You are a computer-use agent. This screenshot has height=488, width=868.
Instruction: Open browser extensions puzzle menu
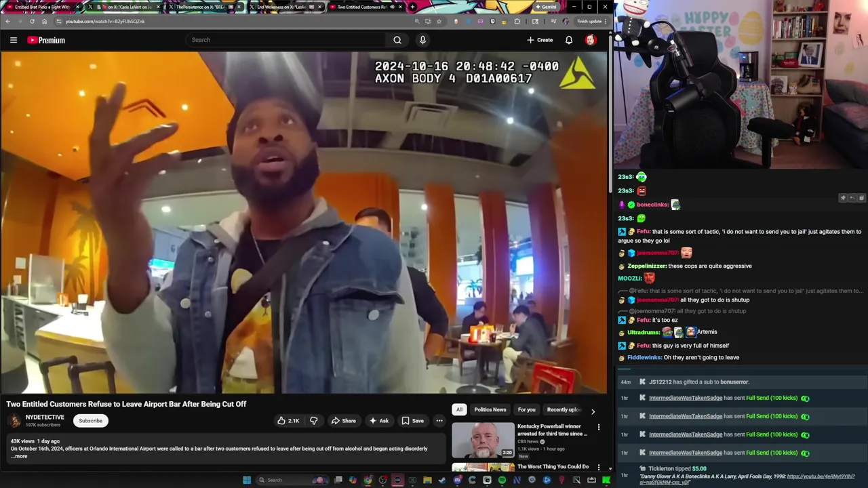[517, 21]
